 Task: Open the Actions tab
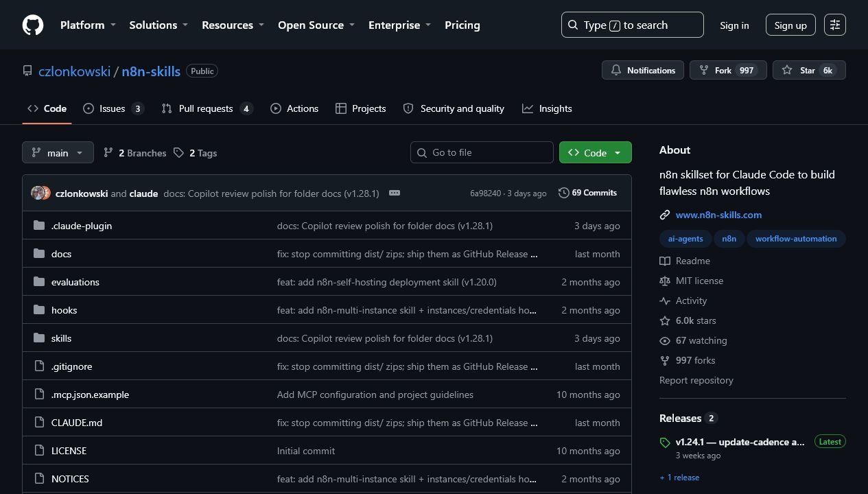[294, 108]
